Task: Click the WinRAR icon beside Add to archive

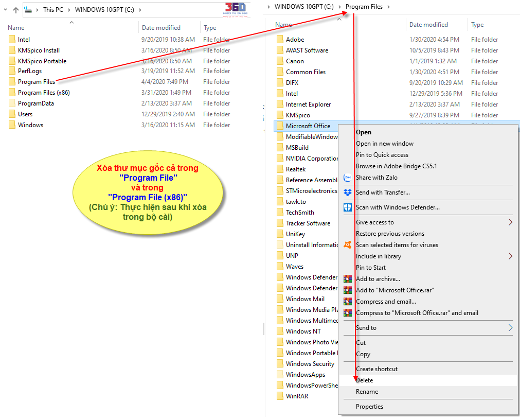Action: coord(347,278)
